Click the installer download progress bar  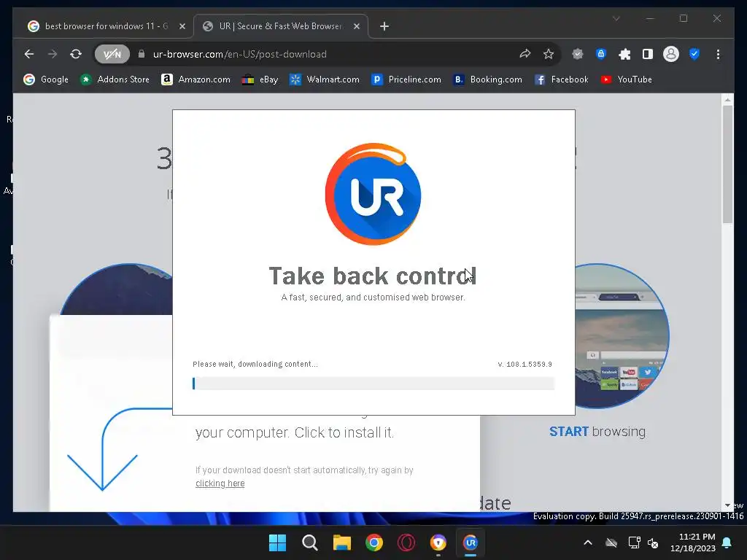(x=373, y=384)
